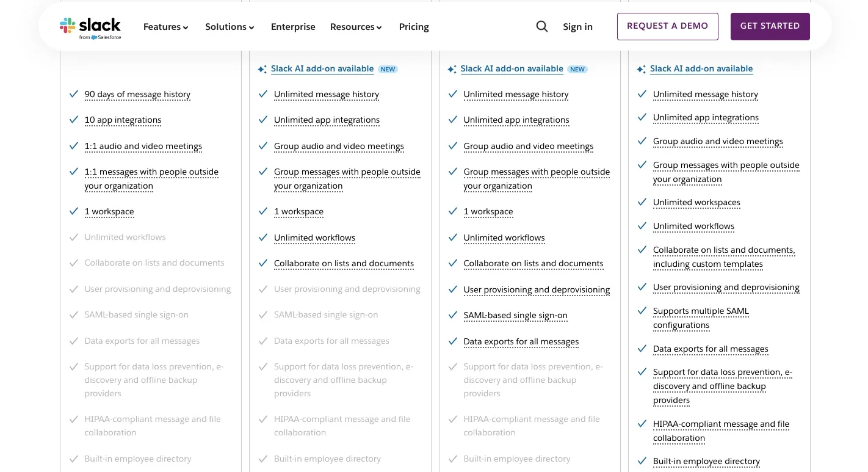Click checkmark next to Supports multiple SAML configurations
868x472 pixels.
pos(642,311)
